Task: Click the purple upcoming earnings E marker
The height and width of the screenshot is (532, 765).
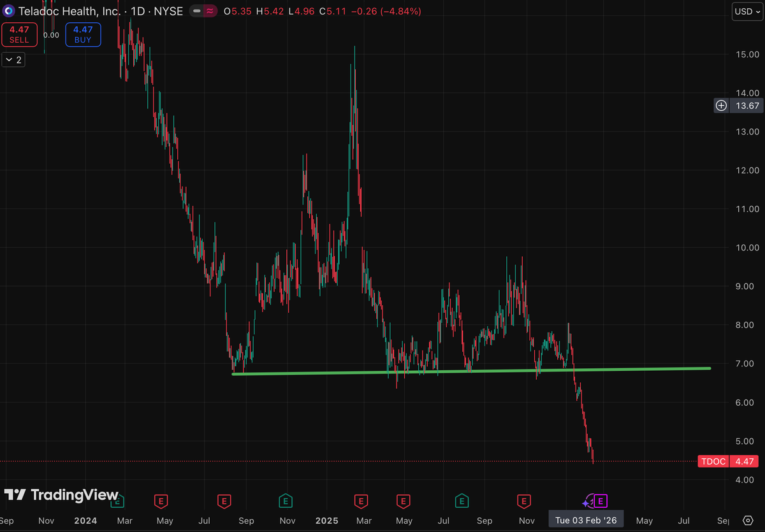Action: [601, 501]
